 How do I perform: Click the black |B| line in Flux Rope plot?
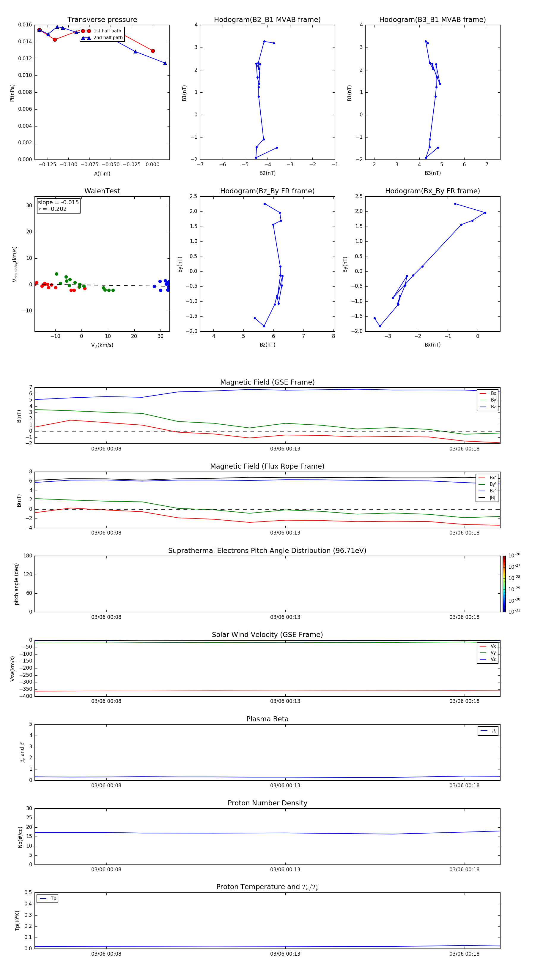pyautogui.click(x=267, y=478)
